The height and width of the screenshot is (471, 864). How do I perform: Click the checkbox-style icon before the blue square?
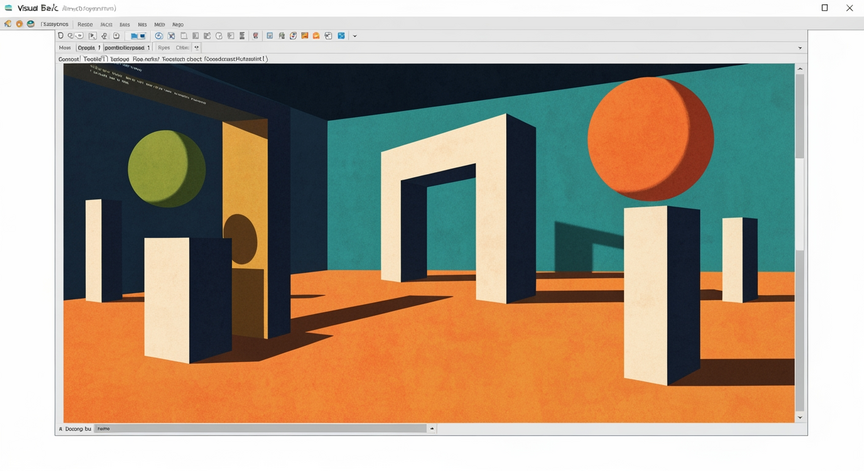click(x=328, y=36)
